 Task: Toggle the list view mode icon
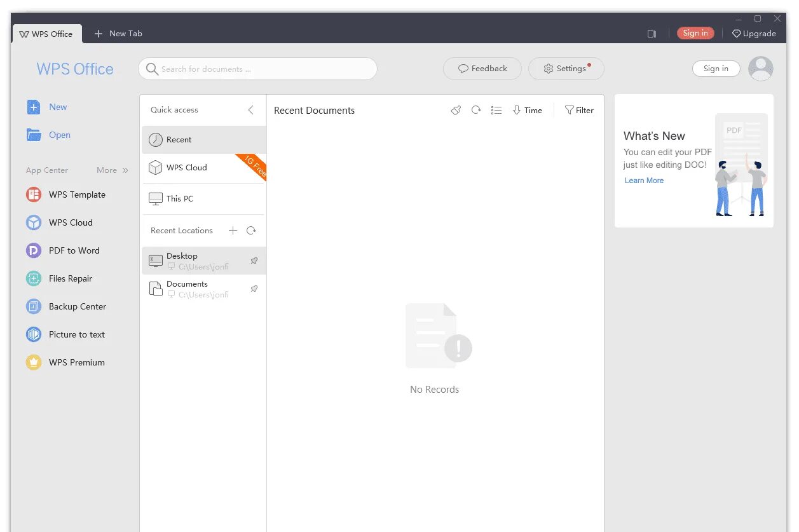(x=496, y=110)
